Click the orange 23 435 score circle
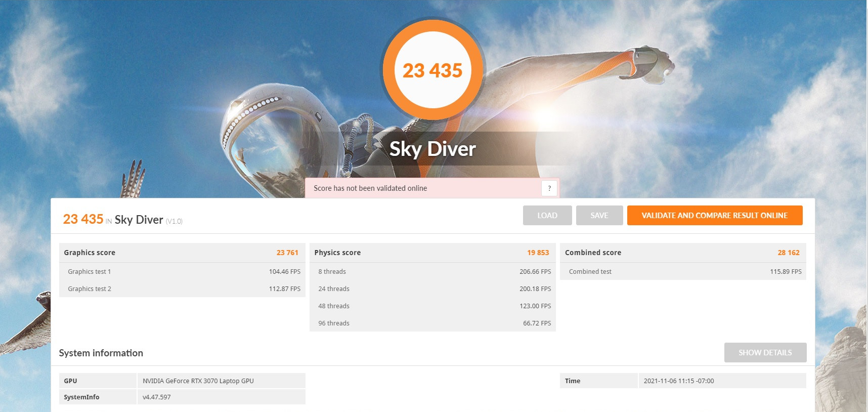This screenshot has width=868, height=412. [432, 70]
